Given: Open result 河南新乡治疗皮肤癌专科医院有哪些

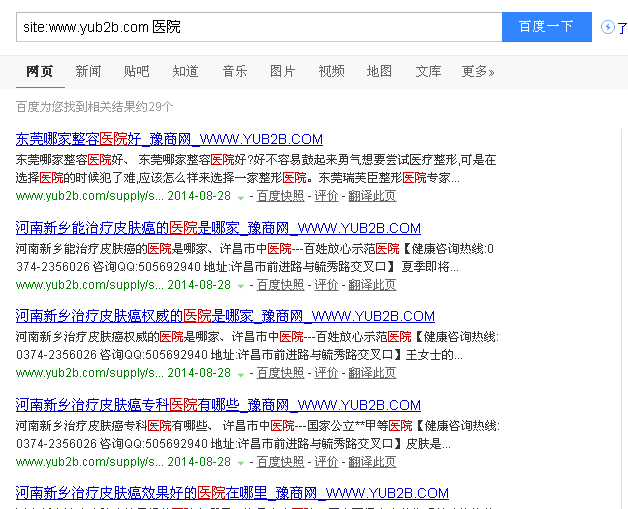Looking at the screenshot, I should tap(218, 405).
